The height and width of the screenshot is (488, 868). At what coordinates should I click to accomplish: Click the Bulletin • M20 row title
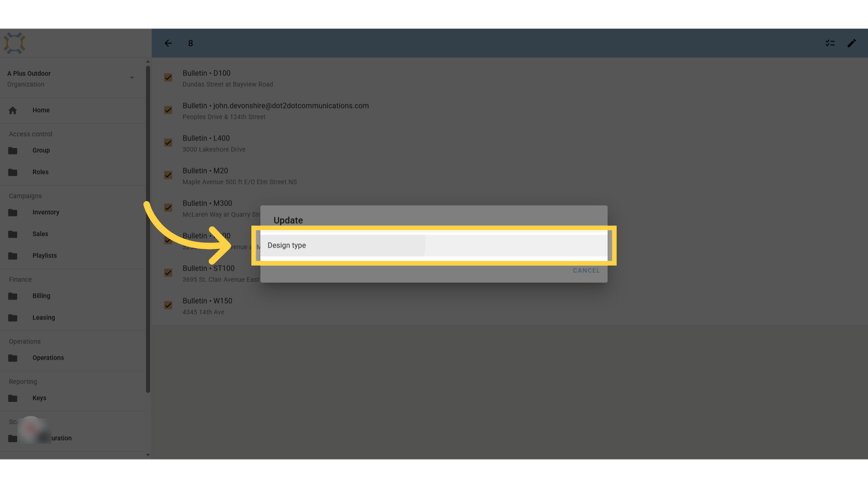(205, 171)
